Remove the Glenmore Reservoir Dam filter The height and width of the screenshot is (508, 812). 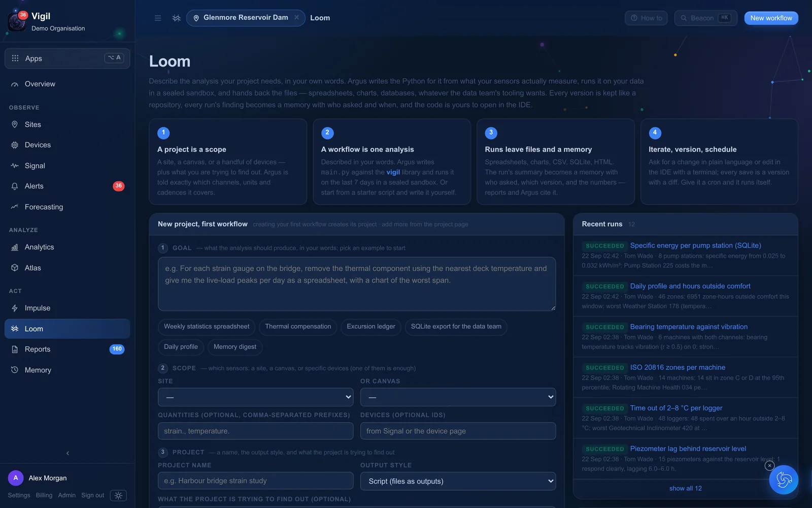coord(296,17)
